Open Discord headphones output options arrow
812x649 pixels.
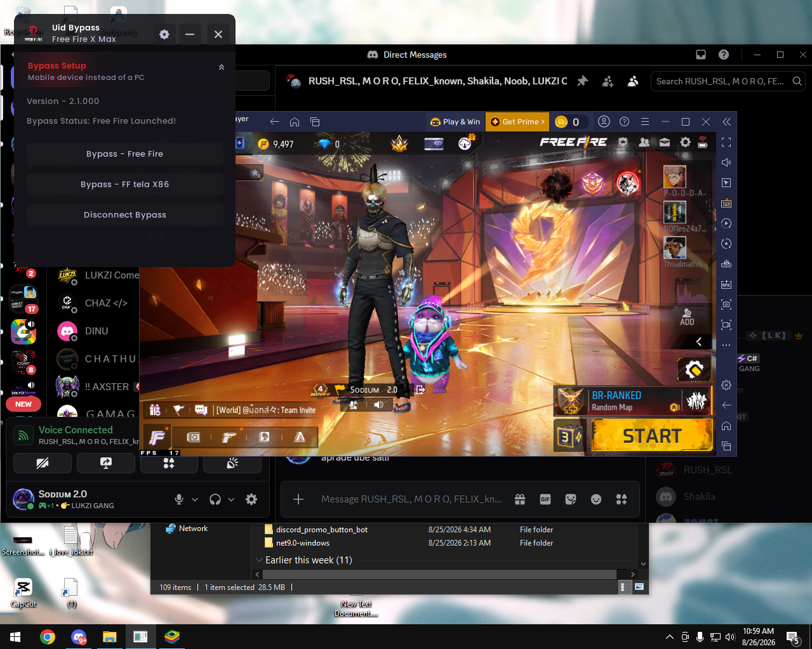click(x=231, y=499)
